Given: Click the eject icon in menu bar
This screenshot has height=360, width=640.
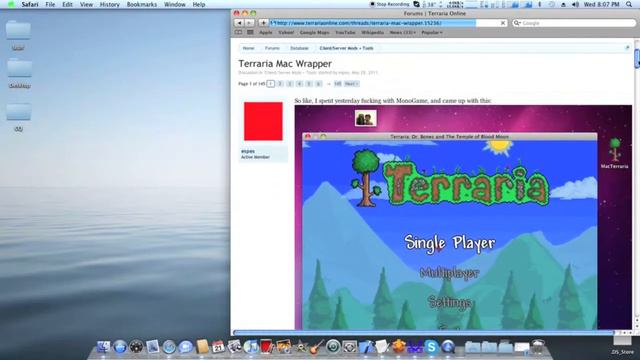Looking at the screenshot, I should [x=563, y=4].
